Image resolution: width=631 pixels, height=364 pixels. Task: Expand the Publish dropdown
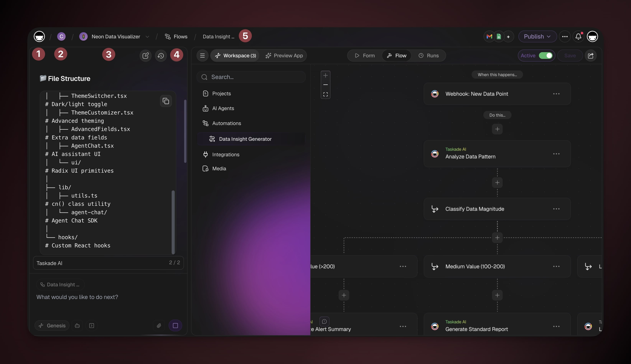click(x=537, y=37)
